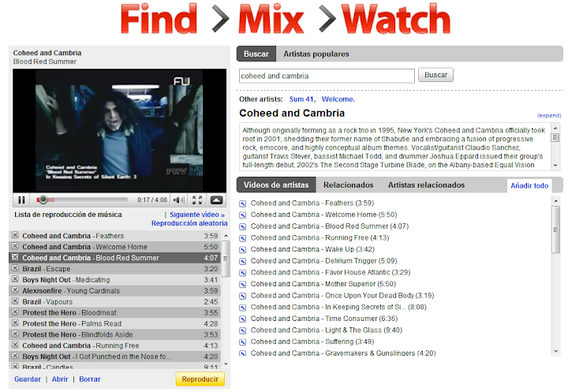568x392 pixels.
Task: Open the Artistas relacionados tab
Action: click(426, 185)
